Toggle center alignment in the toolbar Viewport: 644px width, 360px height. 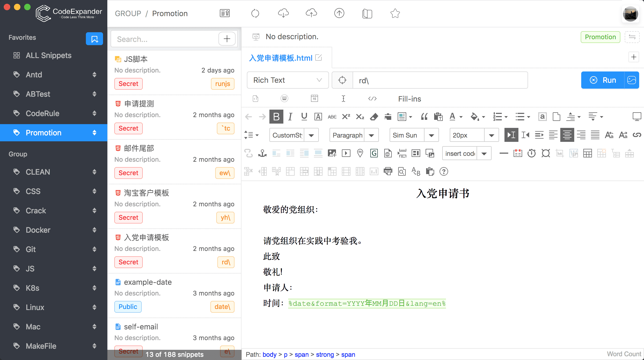coord(567,135)
